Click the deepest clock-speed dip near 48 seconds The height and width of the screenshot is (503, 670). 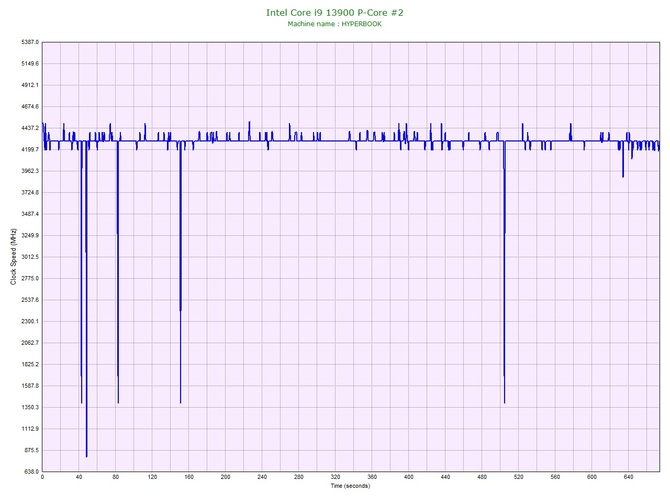pos(86,299)
